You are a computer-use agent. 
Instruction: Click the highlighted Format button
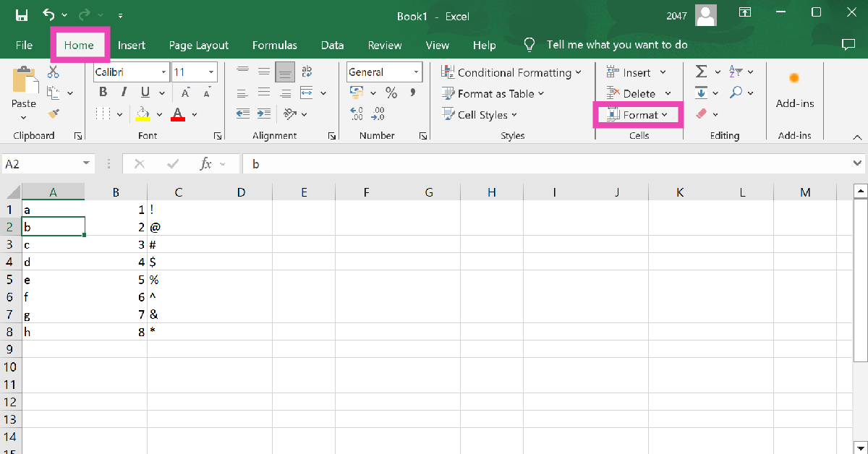pyautogui.click(x=639, y=114)
